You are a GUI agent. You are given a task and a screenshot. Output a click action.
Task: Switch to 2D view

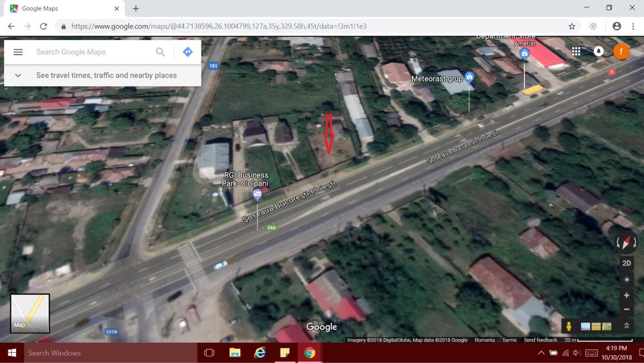tap(627, 263)
